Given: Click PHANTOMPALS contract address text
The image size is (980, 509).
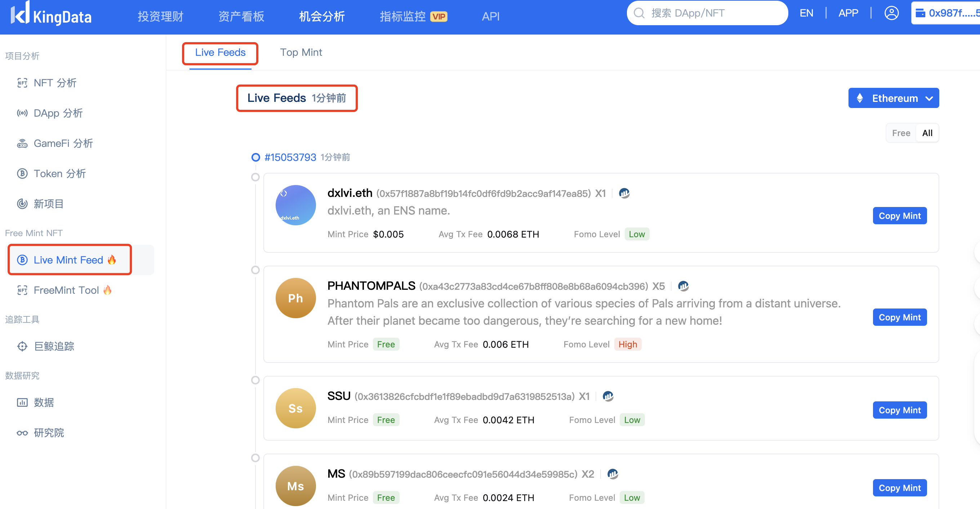Looking at the screenshot, I should [x=533, y=286].
